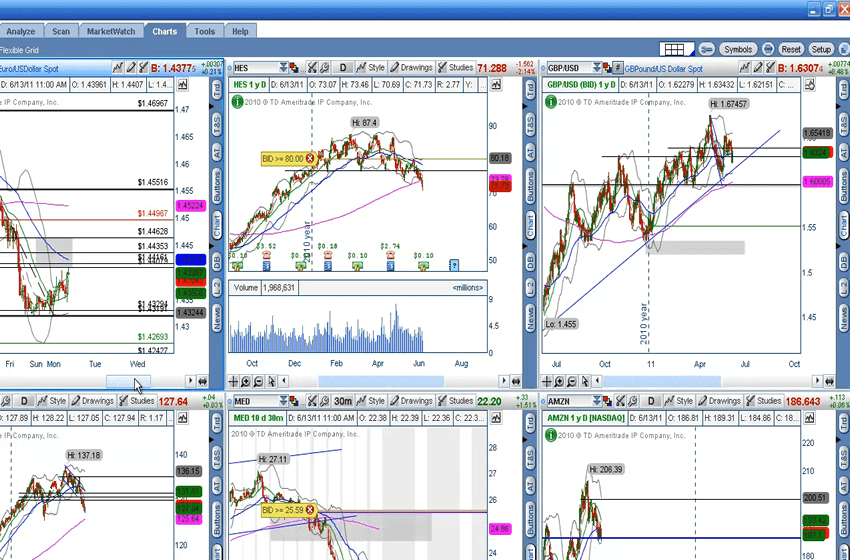The width and height of the screenshot is (850, 560).
Task: Open the Analyze tab
Action: [x=21, y=31]
